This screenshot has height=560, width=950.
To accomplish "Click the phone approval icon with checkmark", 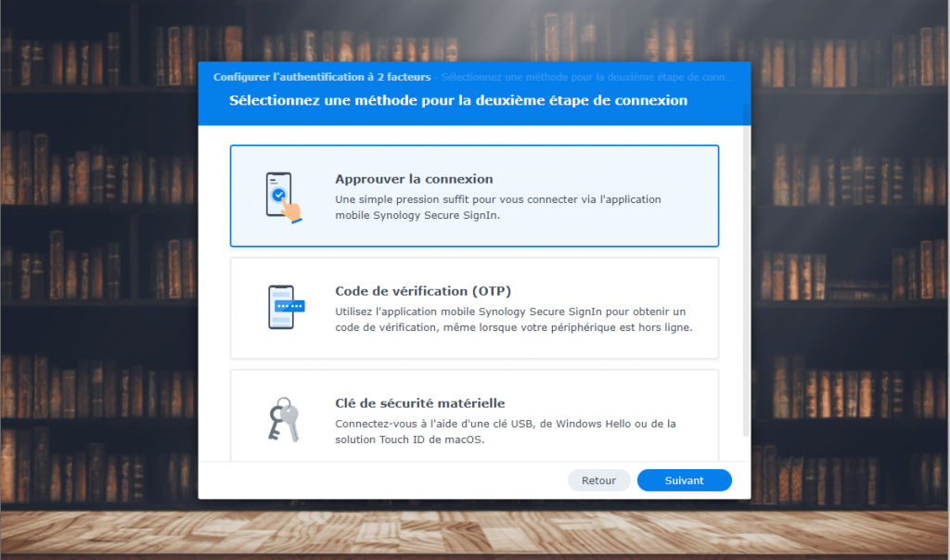I will pos(284,197).
